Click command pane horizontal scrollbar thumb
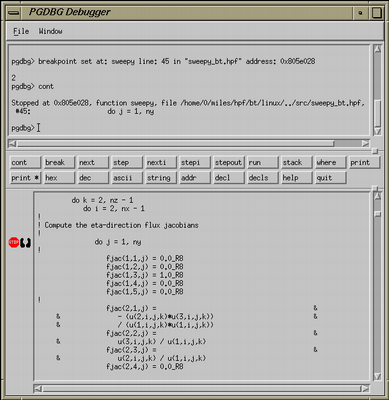 tap(175, 143)
